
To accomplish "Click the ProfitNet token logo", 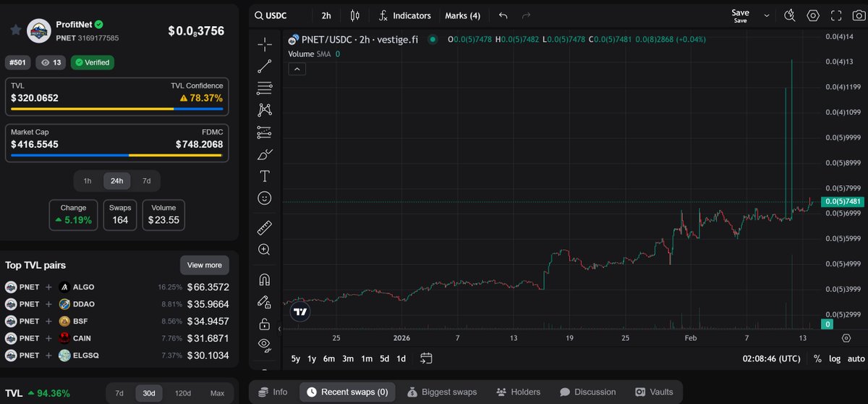I will [x=38, y=30].
